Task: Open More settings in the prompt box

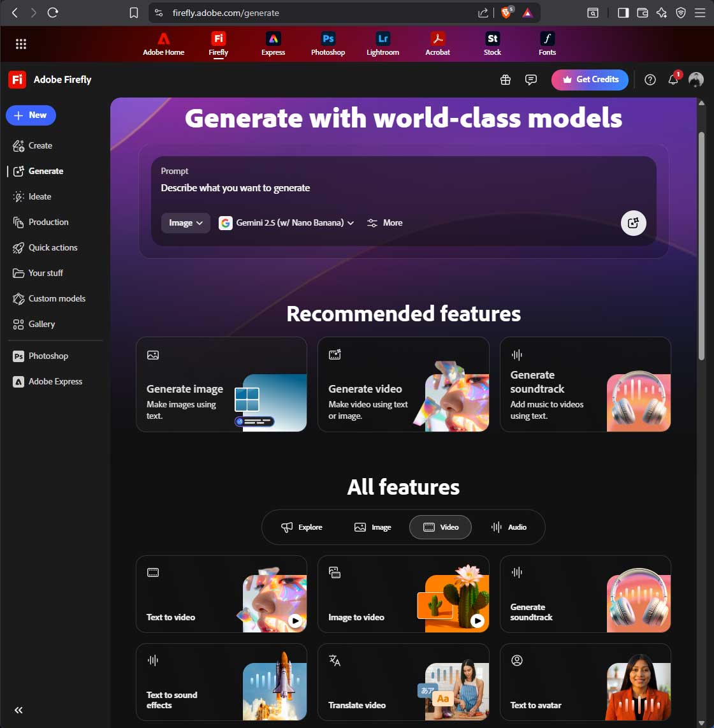Action: coord(385,222)
